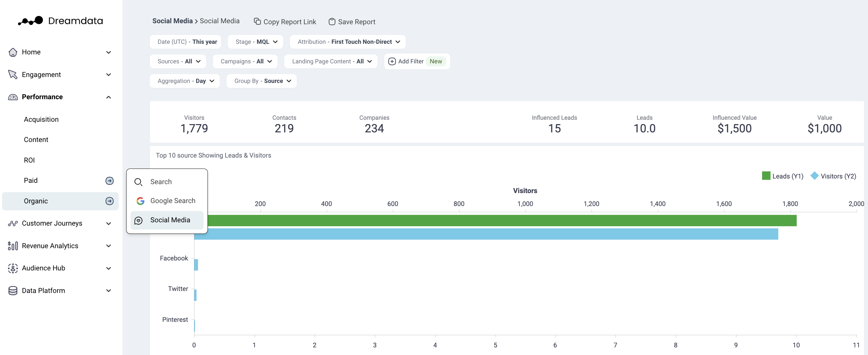Click the Dreamdata logo
The height and width of the screenshot is (355, 868).
(x=60, y=21)
